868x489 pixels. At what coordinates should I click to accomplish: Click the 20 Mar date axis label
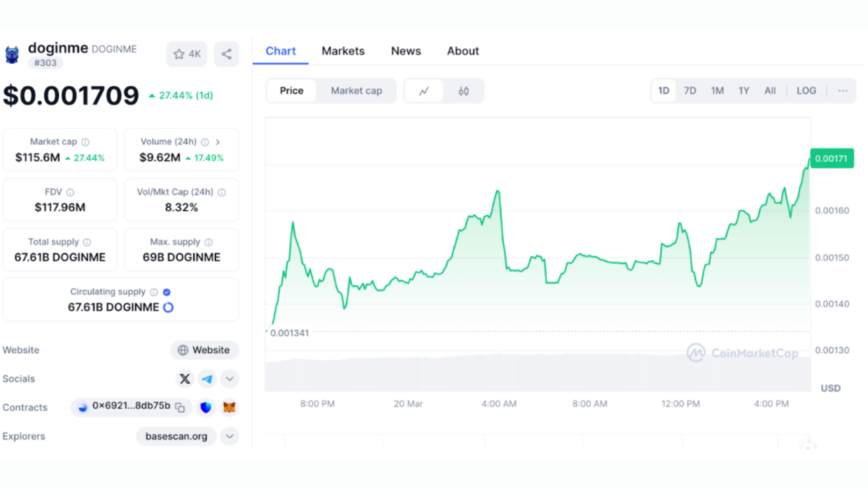tap(408, 404)
